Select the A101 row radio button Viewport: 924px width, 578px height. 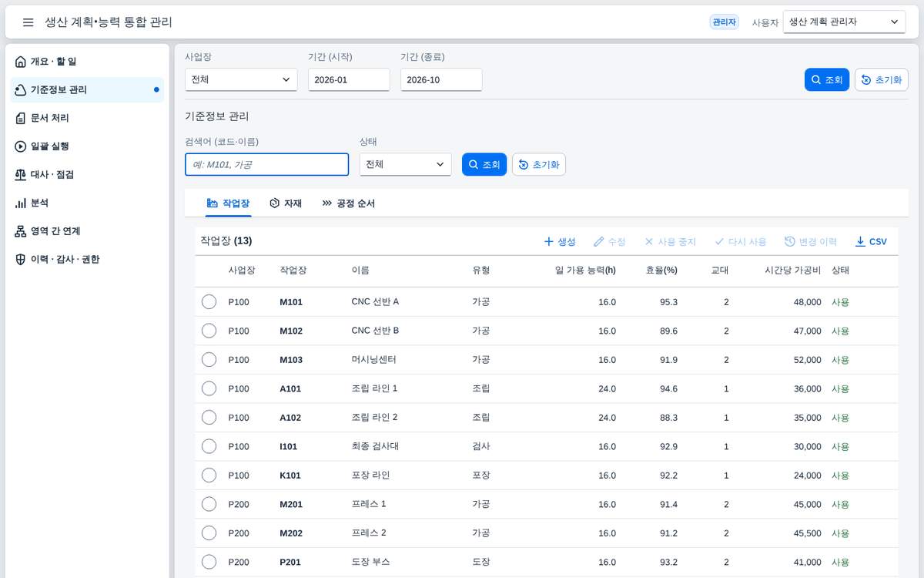click(209, 388)
